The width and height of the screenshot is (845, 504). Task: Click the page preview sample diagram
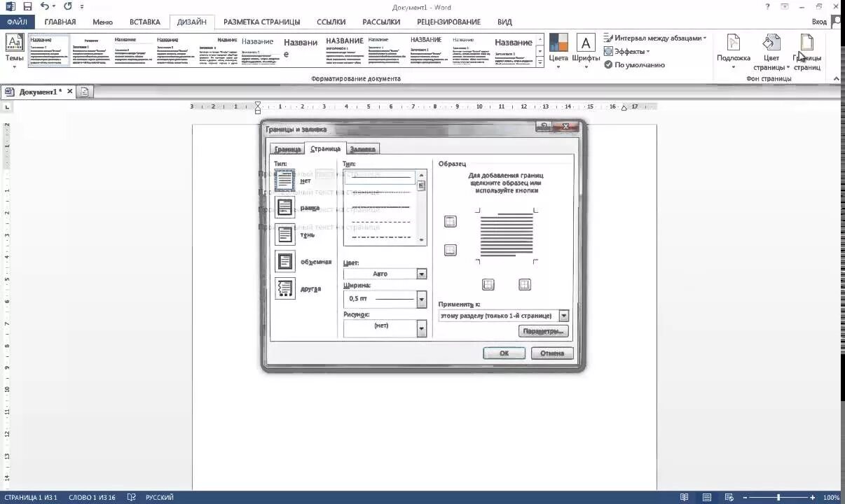click(507, 236)
